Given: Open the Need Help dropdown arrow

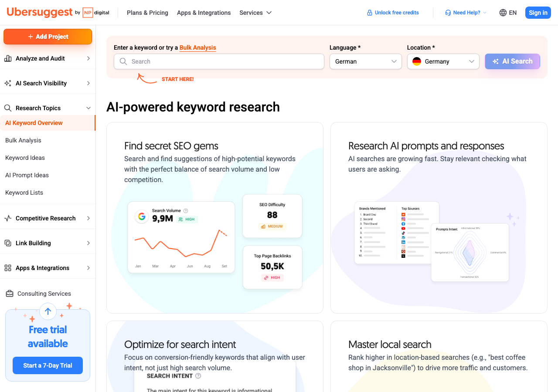Looking at the screenshot, I should [485, 13].
